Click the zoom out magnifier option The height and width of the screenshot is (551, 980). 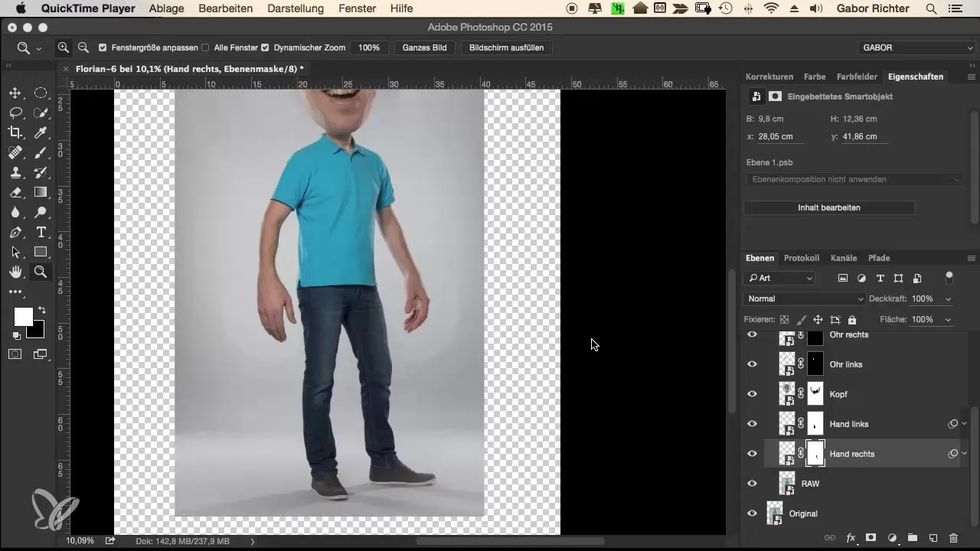click(x=83, y=47)
